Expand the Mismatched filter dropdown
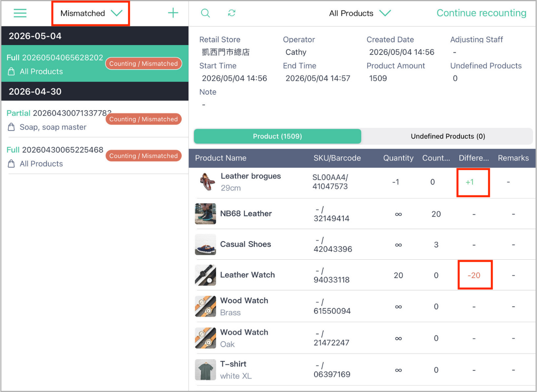The image size is (537, 392). 91,13
